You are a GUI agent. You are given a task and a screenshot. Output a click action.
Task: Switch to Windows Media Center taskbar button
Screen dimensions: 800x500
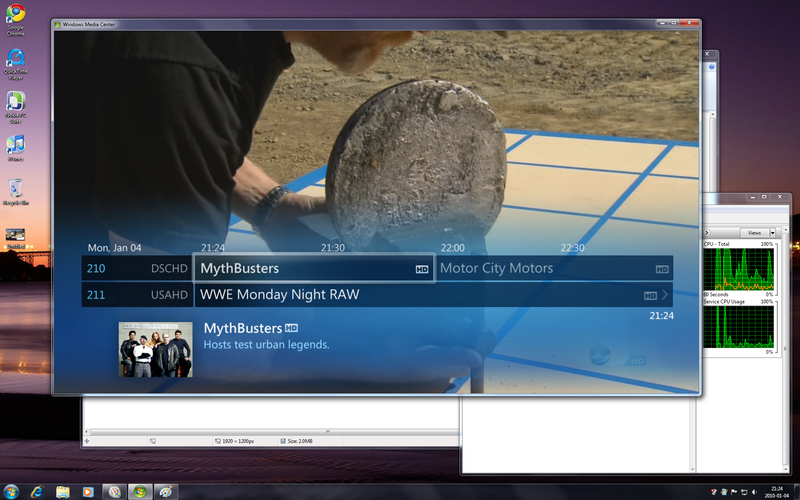coord(140,492)
